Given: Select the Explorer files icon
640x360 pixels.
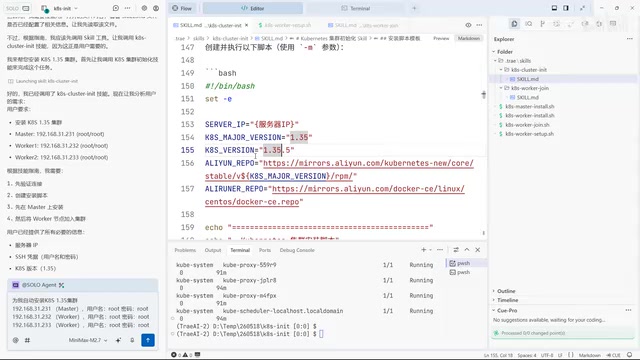Looking at the screenshot, I should coord(514,24).
